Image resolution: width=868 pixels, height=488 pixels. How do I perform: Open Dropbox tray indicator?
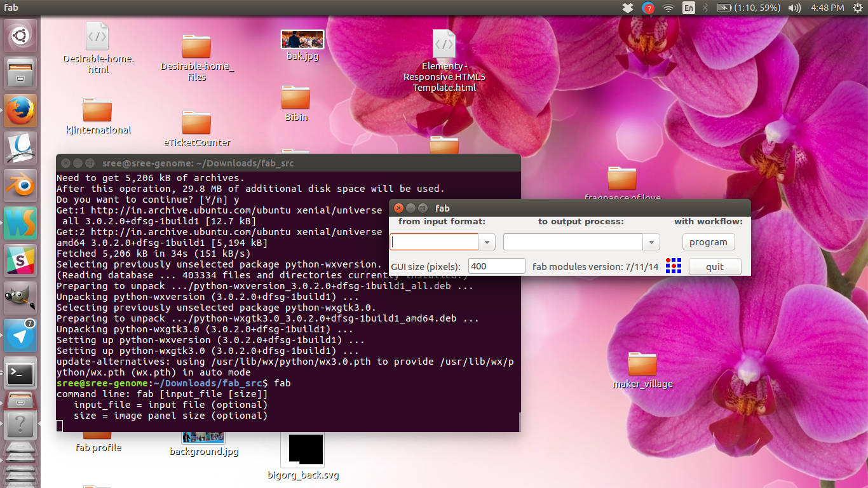click(x=627, y=8)
